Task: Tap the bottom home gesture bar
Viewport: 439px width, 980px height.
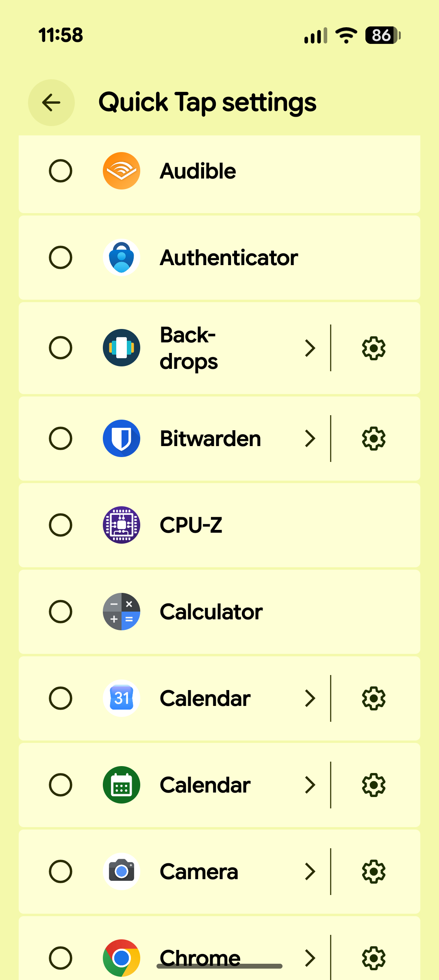Action: pos(219,966)
